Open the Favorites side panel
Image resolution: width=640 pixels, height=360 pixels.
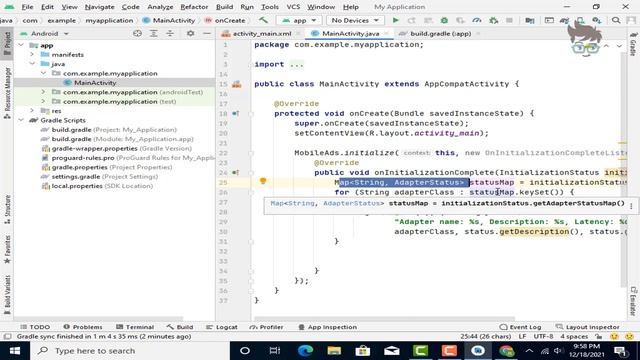pos(7,249)
